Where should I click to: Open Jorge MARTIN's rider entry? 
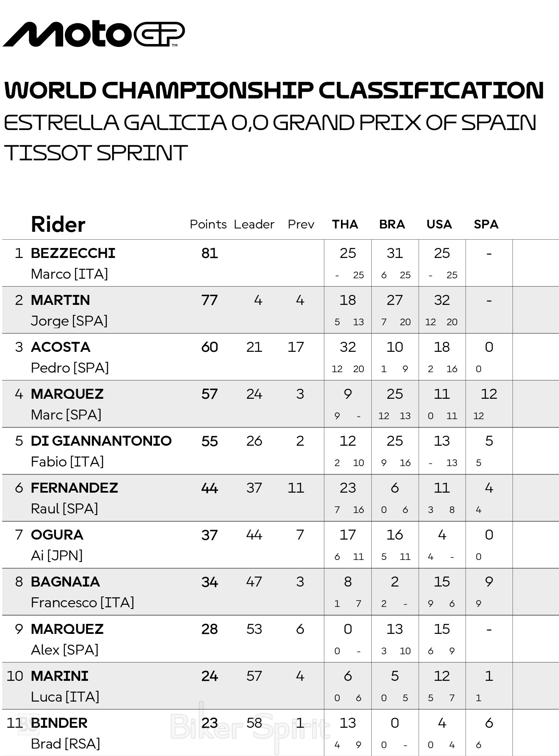click(60, 300)
